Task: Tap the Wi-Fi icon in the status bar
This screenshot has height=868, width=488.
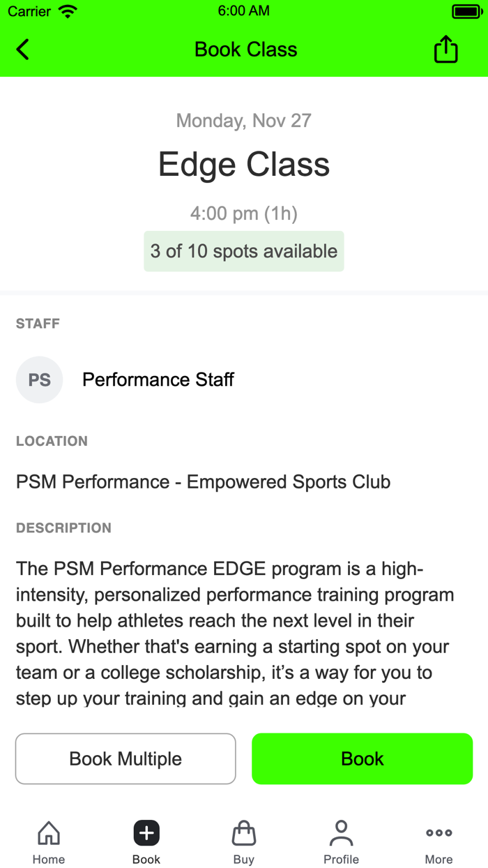Action: point(67,10)
